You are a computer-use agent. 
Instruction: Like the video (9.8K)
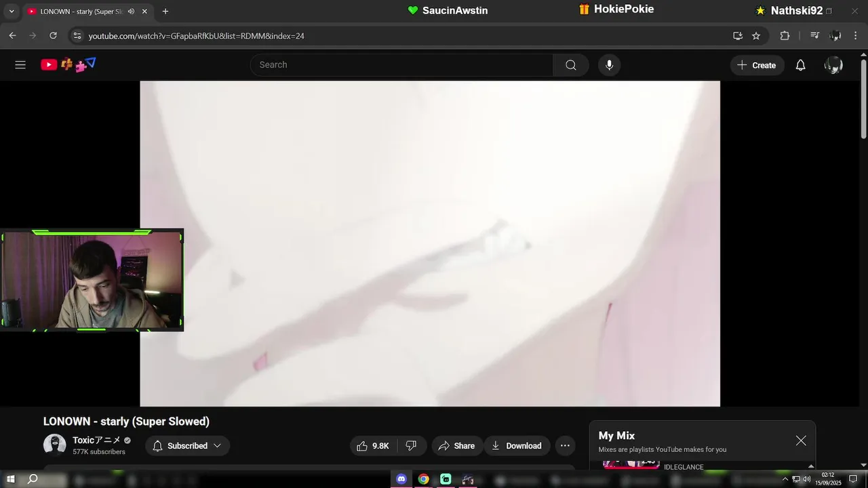373,446
